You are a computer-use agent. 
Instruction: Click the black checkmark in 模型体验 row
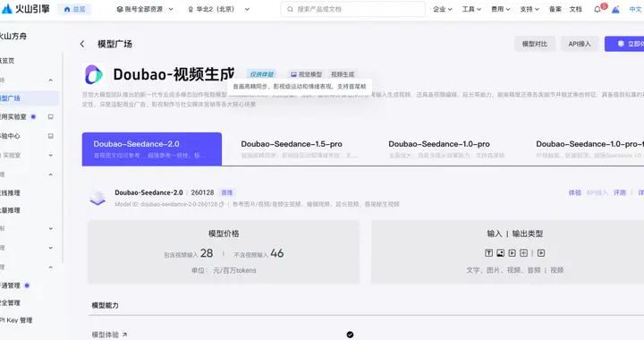pyautogui.click(x=350, y=335)
